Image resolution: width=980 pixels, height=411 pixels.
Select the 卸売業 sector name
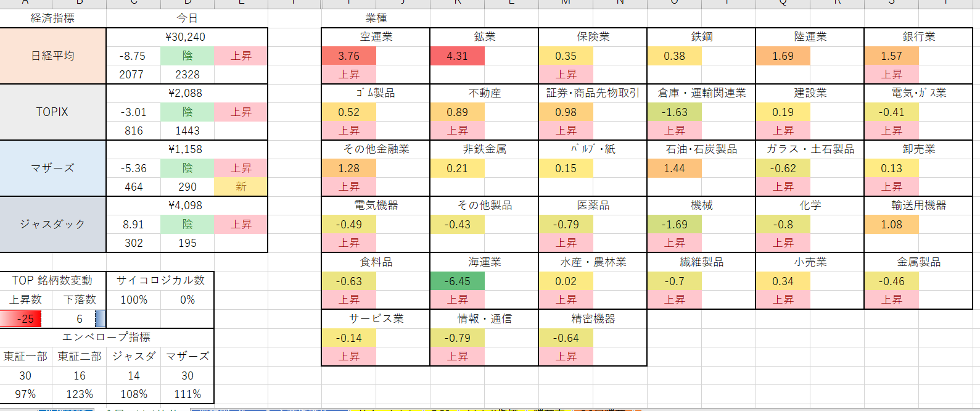[918, 149]
